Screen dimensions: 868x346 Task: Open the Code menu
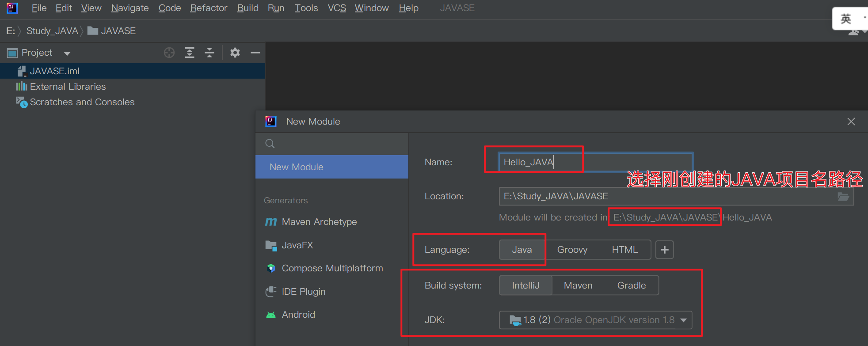pos(170,8)
